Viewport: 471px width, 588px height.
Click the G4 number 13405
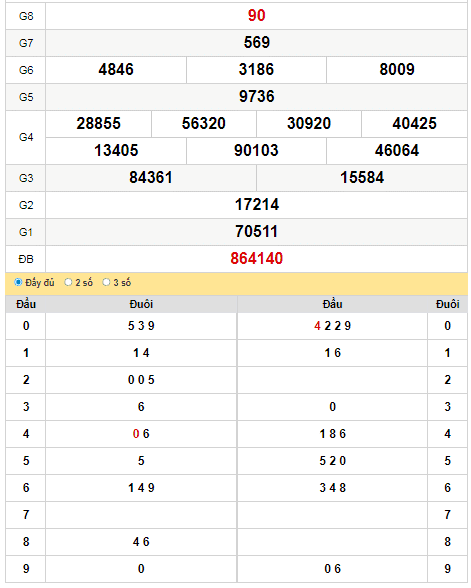pos(116,151)
